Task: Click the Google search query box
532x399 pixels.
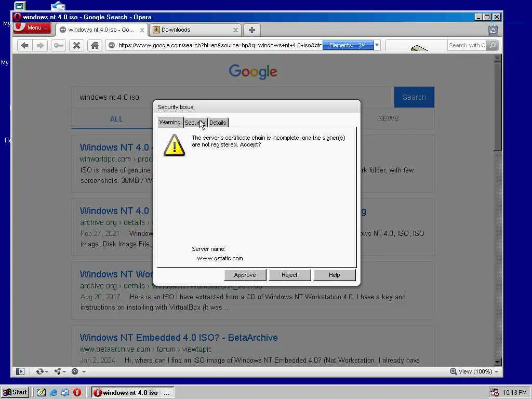Action: (x=233, y=97)
